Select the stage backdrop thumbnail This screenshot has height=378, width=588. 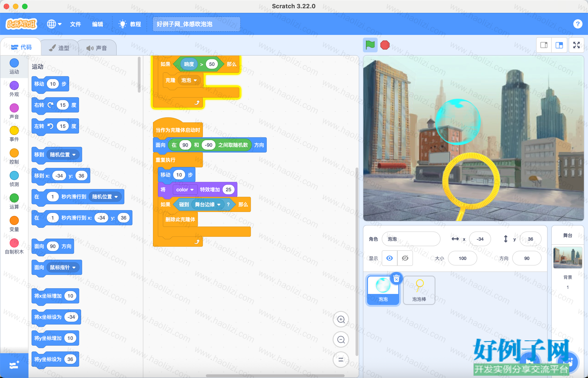[x=568, y=257]
